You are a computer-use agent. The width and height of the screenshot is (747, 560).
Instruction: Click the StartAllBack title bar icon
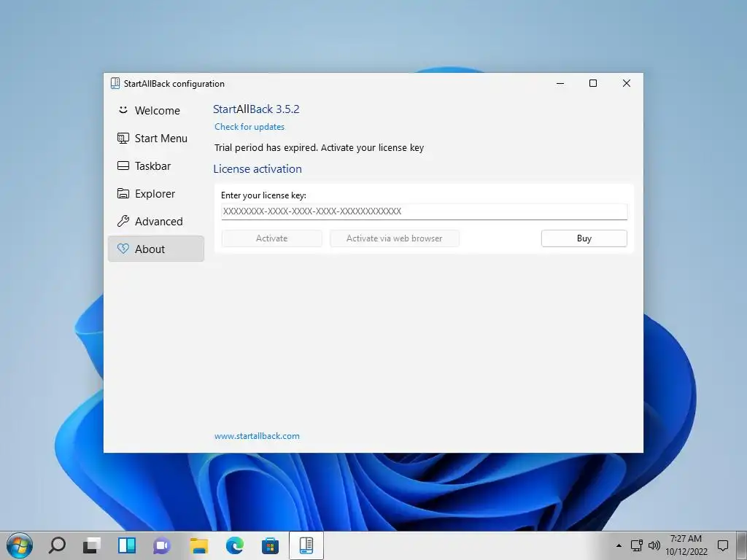[115, 83]
